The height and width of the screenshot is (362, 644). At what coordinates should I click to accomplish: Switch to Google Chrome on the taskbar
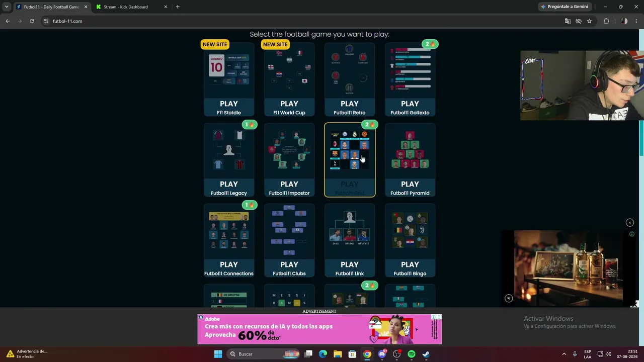(367, 354)
